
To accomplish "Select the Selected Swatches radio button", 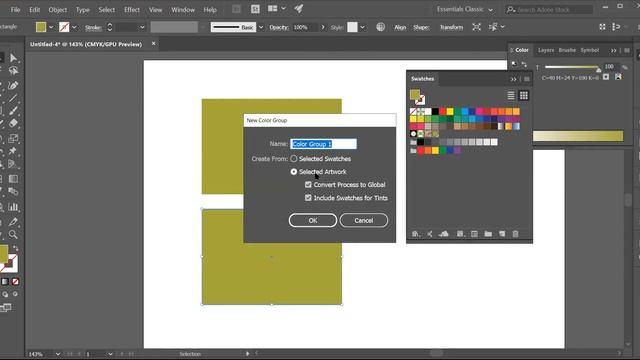I will 294,158.
